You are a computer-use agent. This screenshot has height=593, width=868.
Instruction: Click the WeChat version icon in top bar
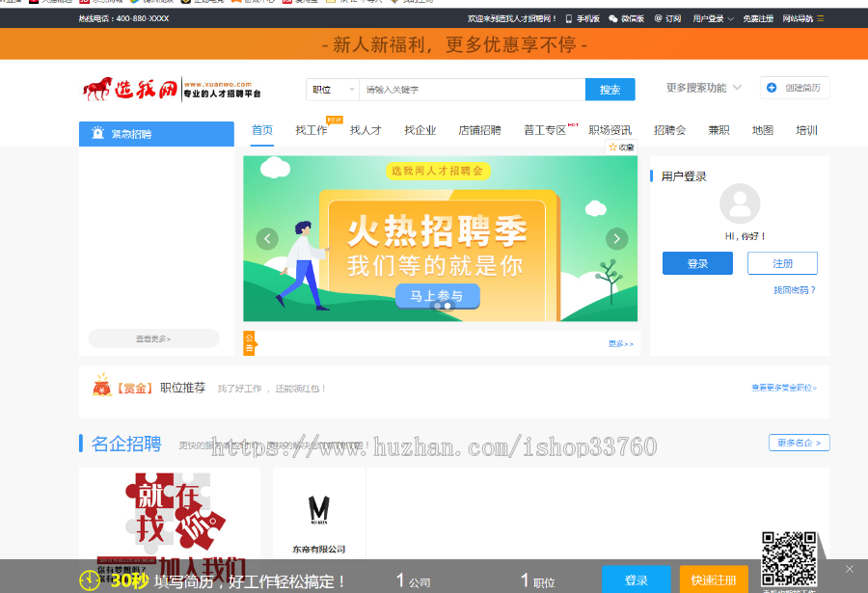613,17
